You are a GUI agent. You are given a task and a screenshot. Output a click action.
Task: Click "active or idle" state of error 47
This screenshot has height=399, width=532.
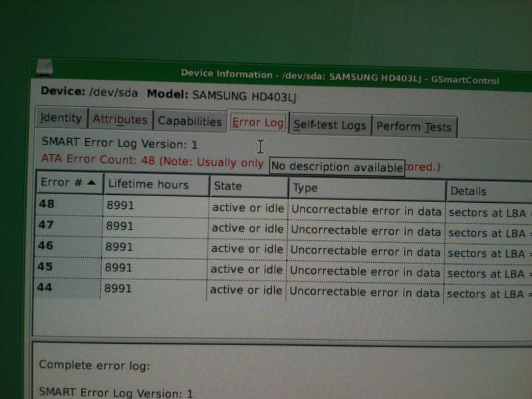tap(247, 228)
